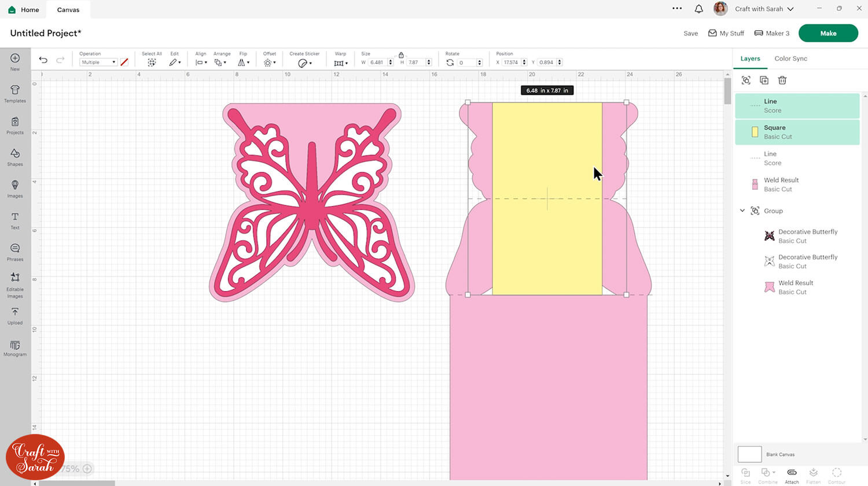
Task: Select the Text tool
Action: coord(15,220)
